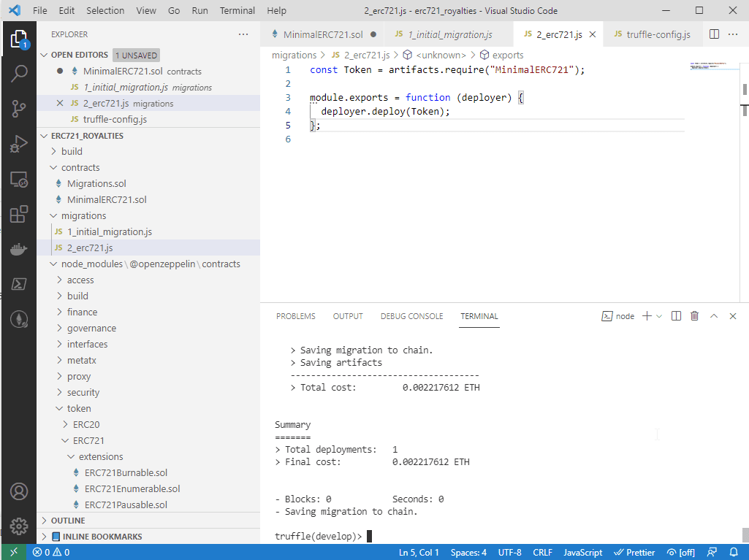Maximize the panel size with caret

pyautogui.click(x=714, y=316)
